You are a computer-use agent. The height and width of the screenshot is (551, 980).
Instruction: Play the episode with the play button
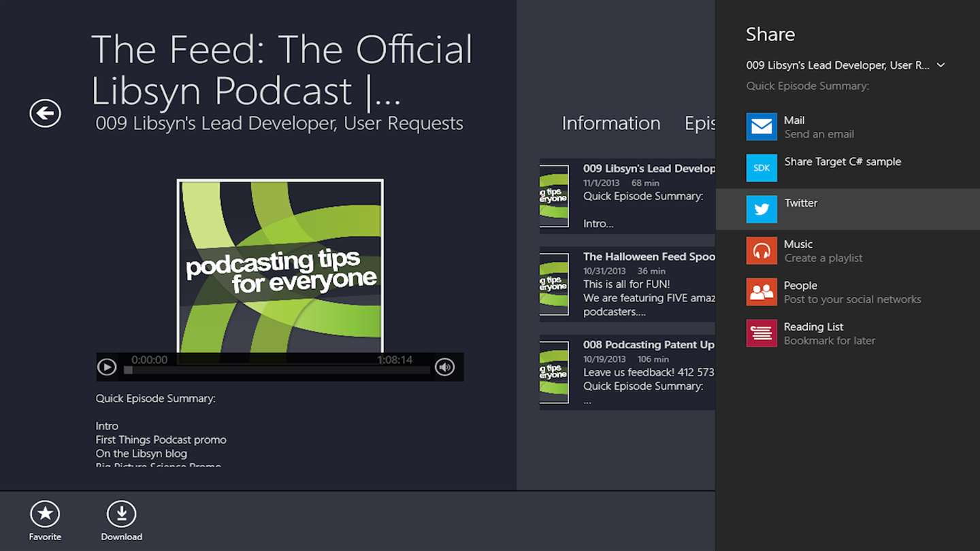pyautogui.click(x=107, y=367)
